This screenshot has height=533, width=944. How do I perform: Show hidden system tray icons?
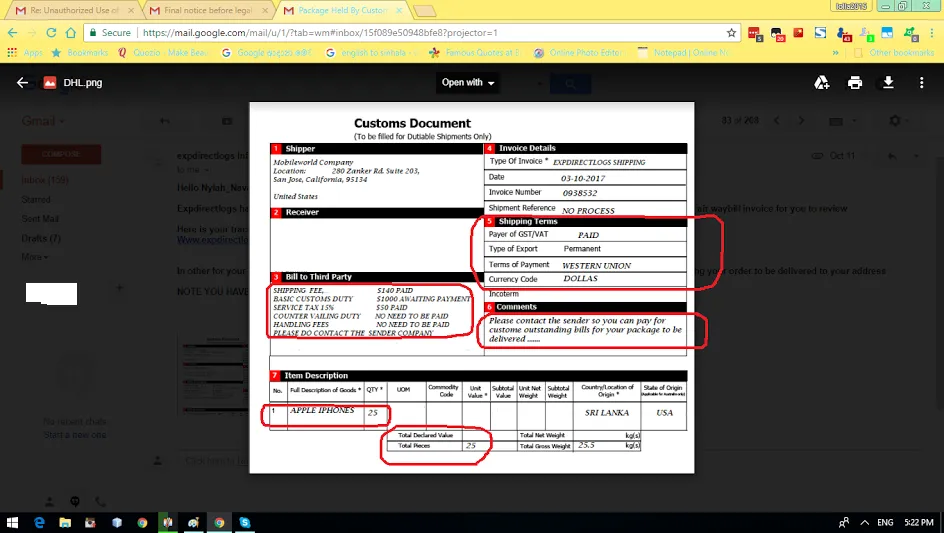coord(865,522)
